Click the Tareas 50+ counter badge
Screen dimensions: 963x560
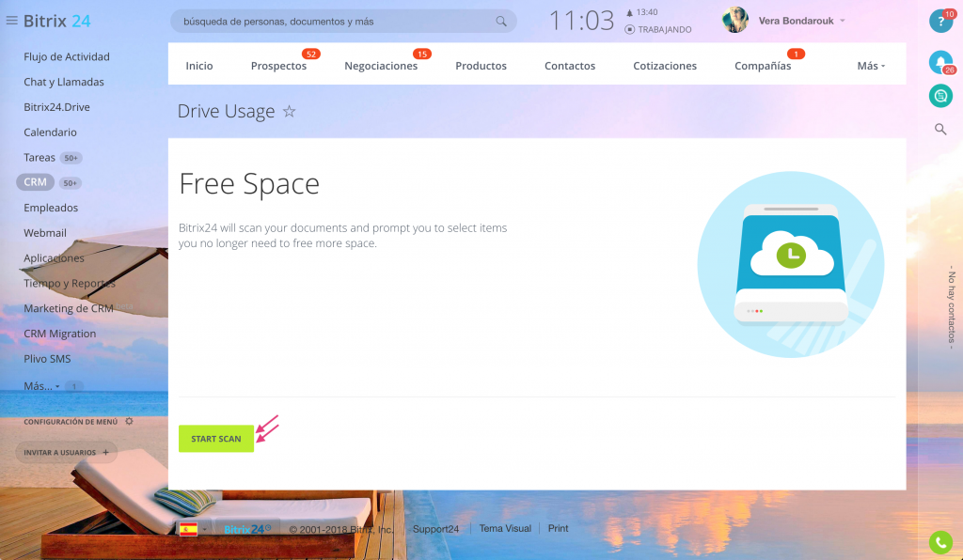tap(71, 158)
